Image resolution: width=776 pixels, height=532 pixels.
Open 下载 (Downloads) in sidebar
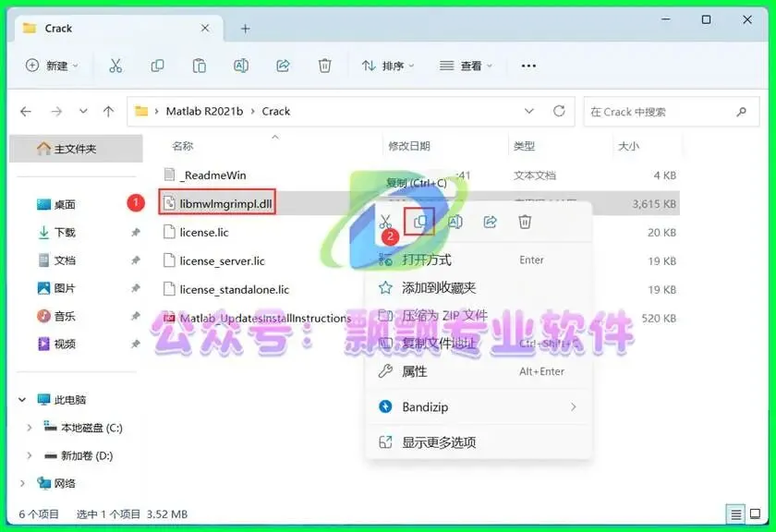(56, 232)
